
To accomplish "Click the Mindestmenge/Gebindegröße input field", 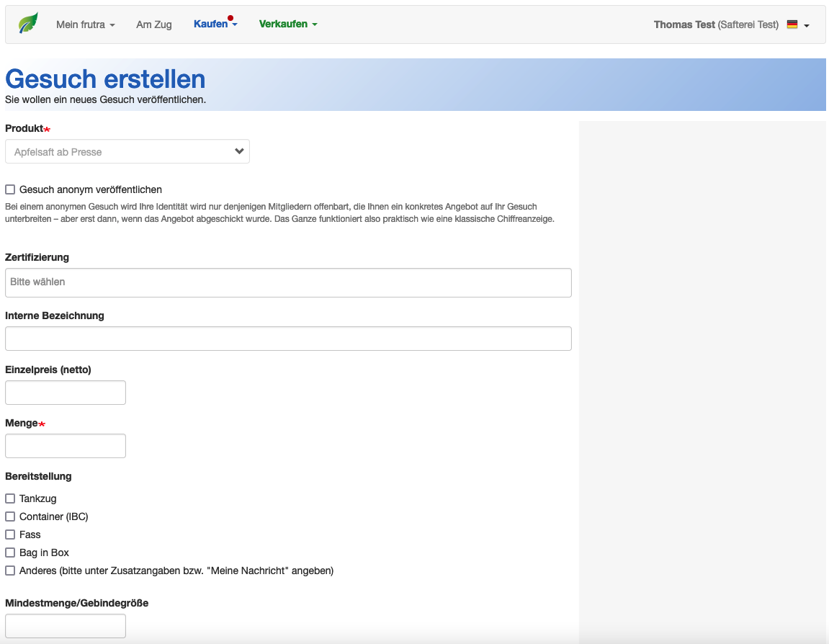I will (x=66, y=626).
